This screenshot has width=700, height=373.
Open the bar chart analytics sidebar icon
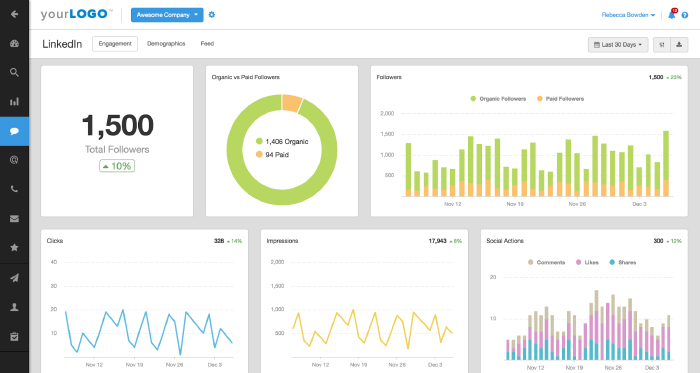(14, 102)
